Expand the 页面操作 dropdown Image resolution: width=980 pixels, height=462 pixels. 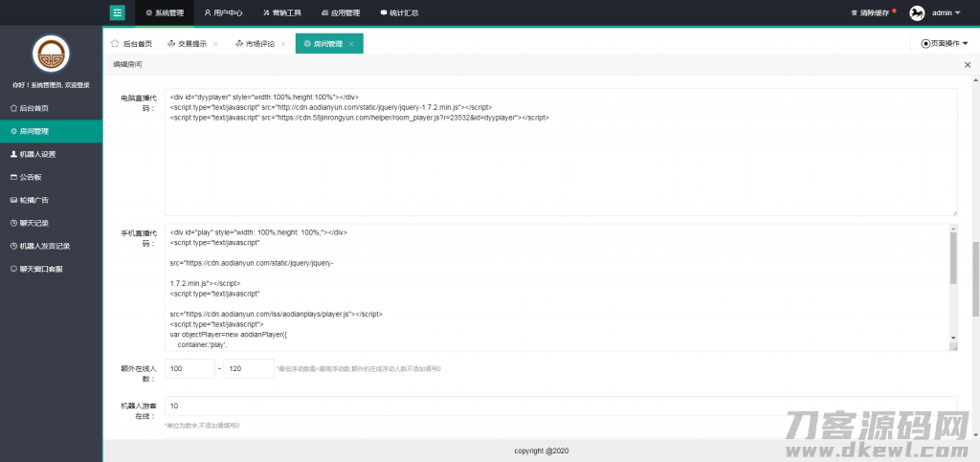945,43
